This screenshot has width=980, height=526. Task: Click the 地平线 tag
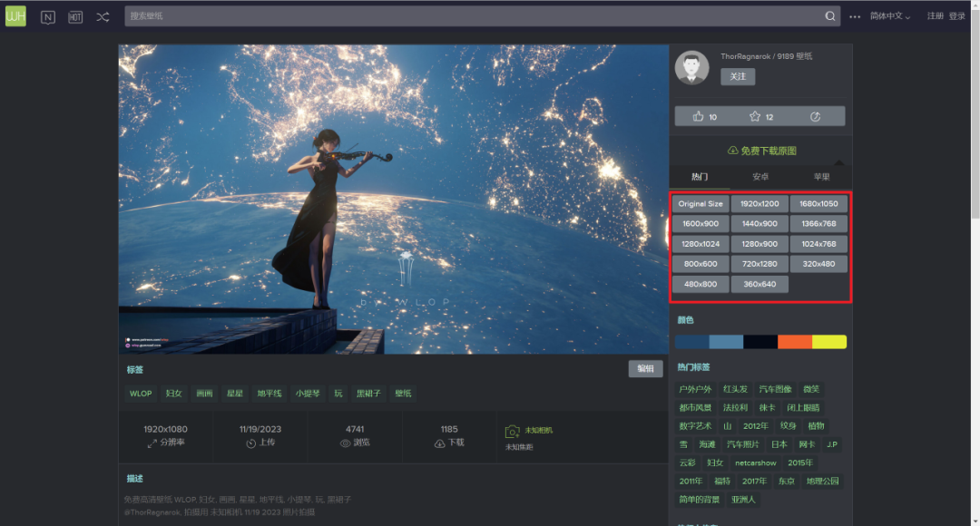pyautogui.click(x=269, y=394)
